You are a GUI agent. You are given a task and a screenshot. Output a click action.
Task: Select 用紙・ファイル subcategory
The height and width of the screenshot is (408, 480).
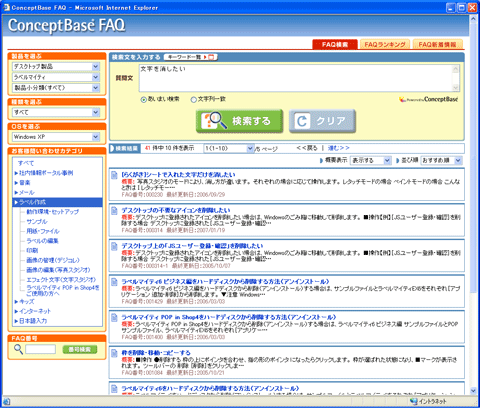43,231
